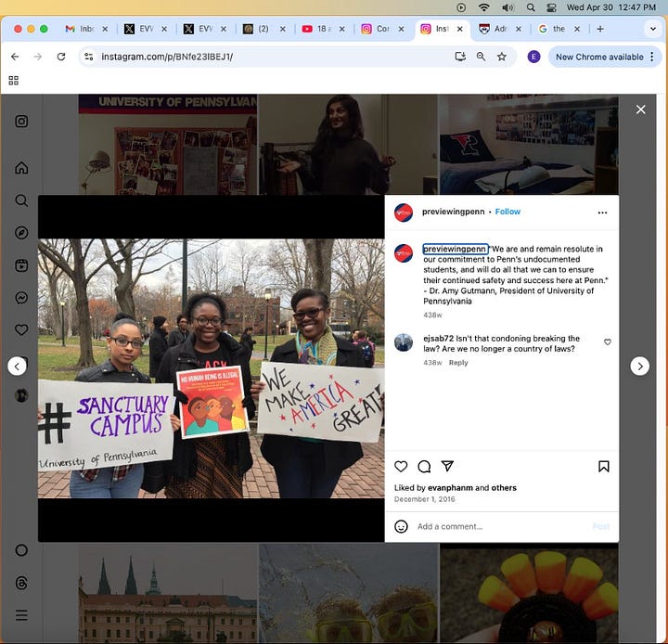Image resolution: width=668 pixels, height=644 pixels.
Task: Open Reels icon in sidebar
Action: pos(21,265)
